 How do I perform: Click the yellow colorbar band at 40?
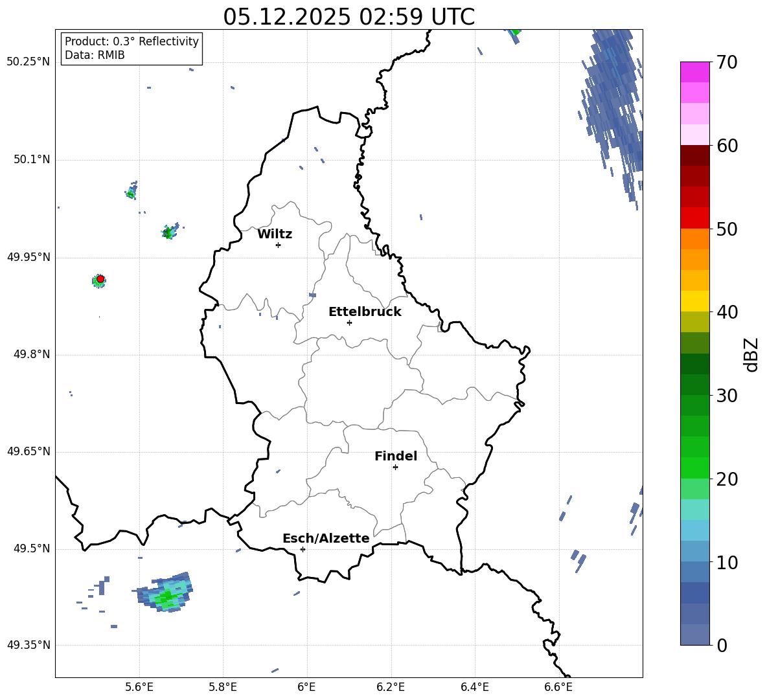tap(695, 301)
